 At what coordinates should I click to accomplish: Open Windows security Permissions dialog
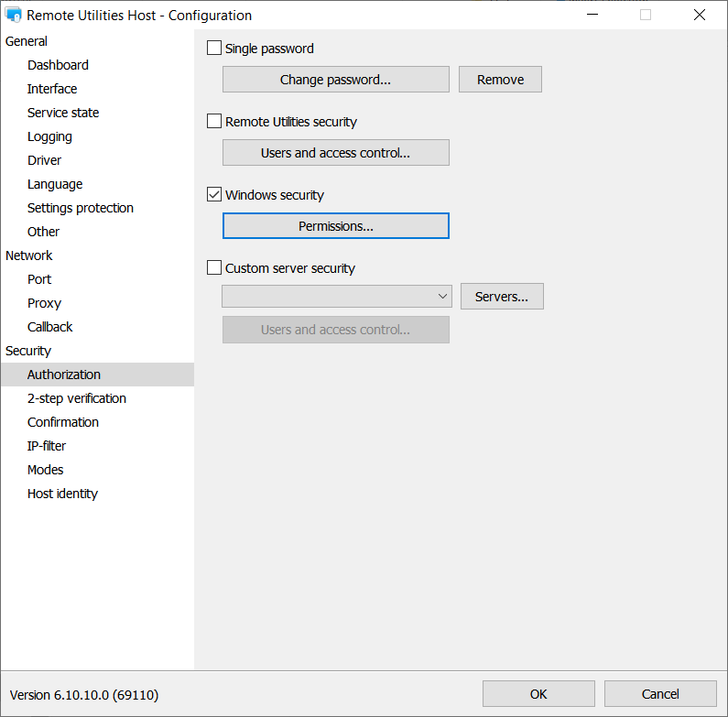pyautogui.click(x=335, y=226)
